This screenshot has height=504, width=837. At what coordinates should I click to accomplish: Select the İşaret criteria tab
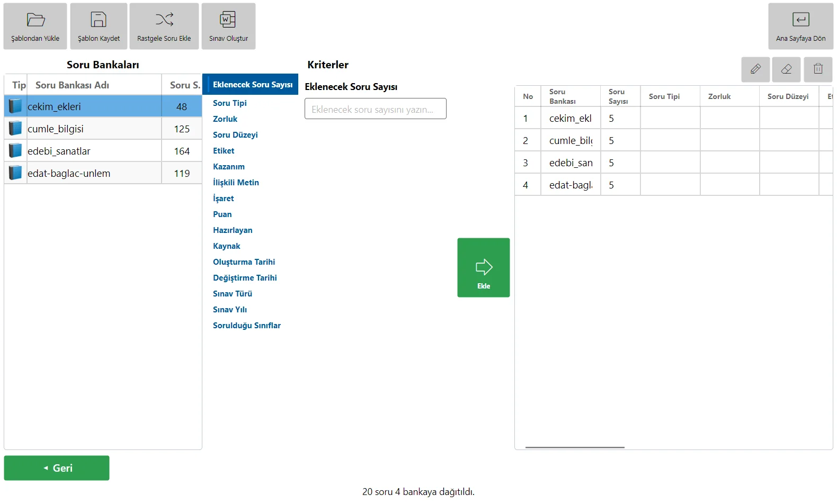pos(223,199)
